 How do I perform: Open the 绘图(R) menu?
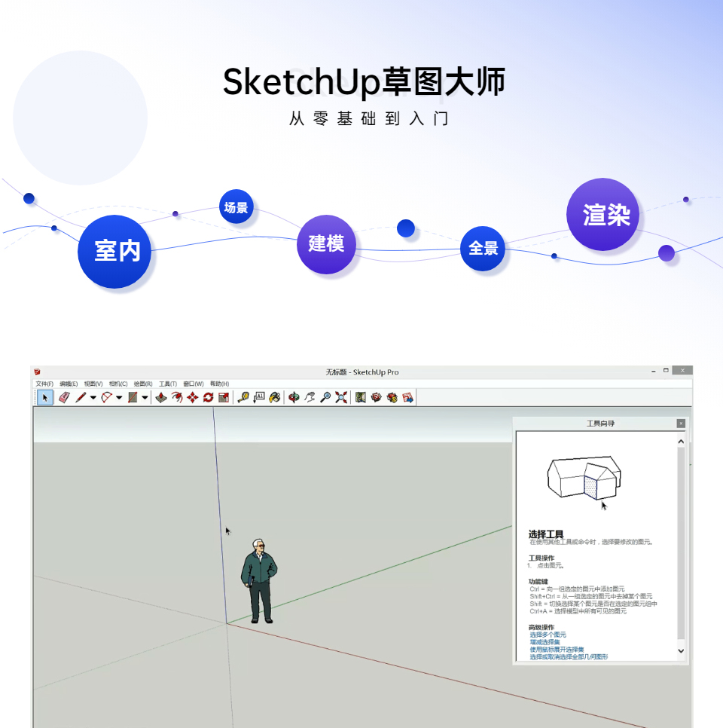[143, 384]
